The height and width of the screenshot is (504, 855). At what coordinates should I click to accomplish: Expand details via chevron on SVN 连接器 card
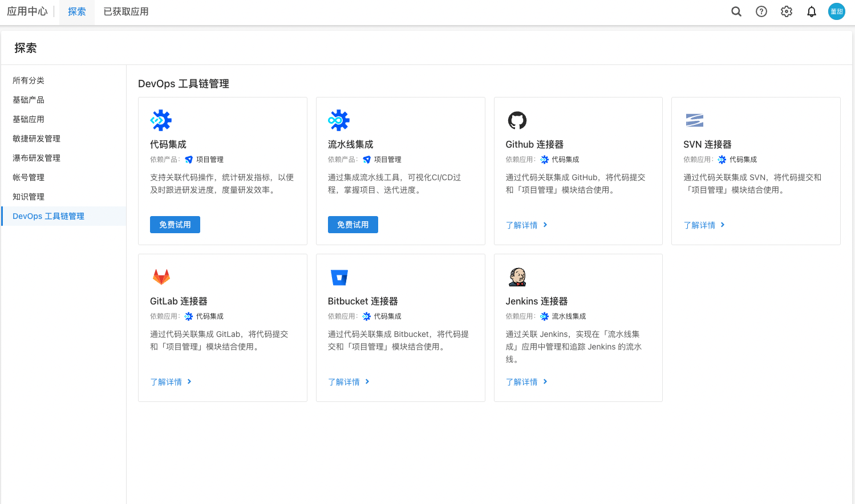pyautogui.click(x=722, y=225)
